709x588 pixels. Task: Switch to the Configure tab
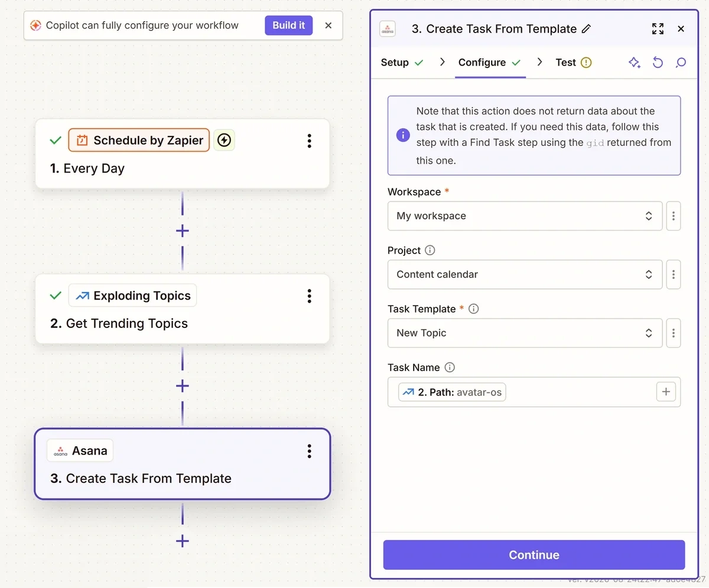(x=489, y=63)
